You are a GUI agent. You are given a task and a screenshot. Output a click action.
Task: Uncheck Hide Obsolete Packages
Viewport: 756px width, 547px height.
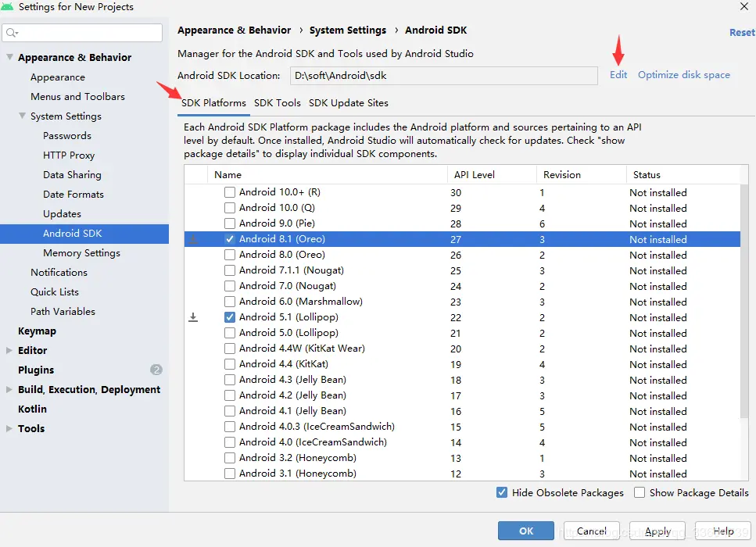click(502, 492)
